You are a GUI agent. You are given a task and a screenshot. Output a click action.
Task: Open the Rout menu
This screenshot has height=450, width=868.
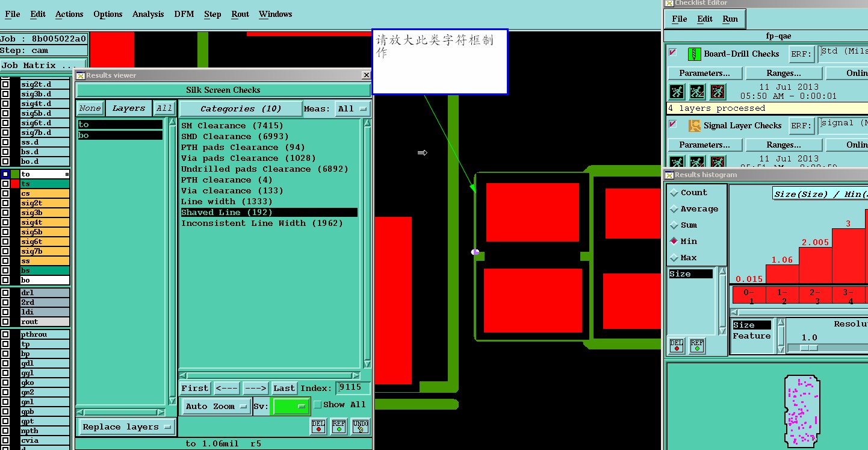point(240,14)
